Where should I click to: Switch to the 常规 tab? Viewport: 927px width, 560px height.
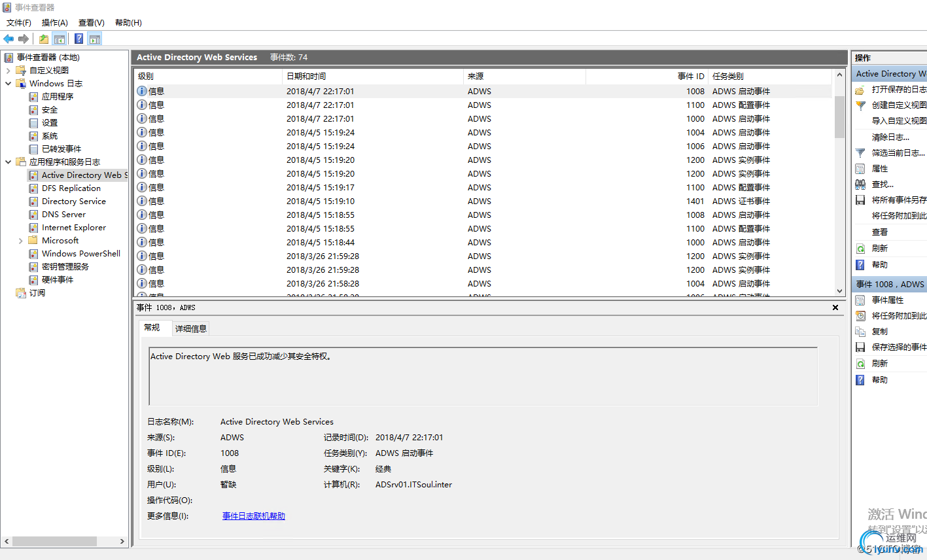[x=152, y=327]
